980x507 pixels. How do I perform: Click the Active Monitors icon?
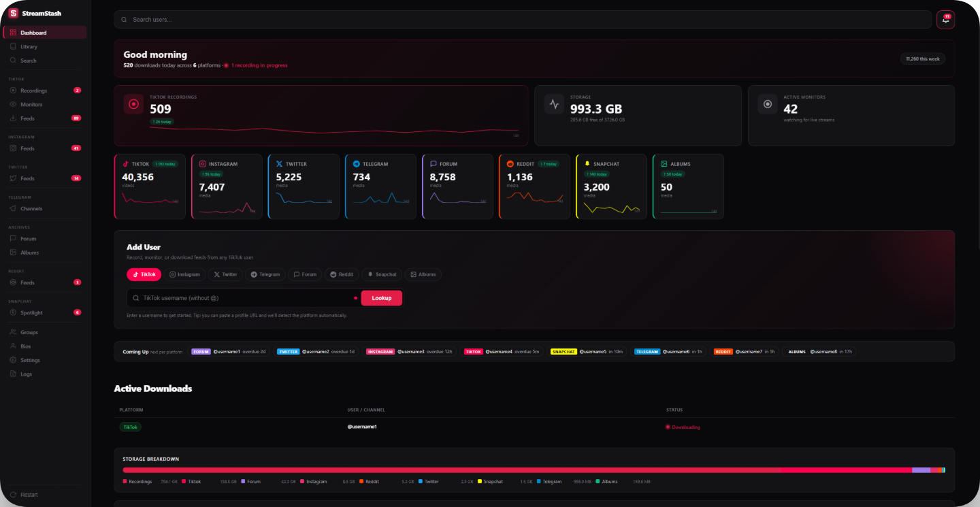[768, 104]
